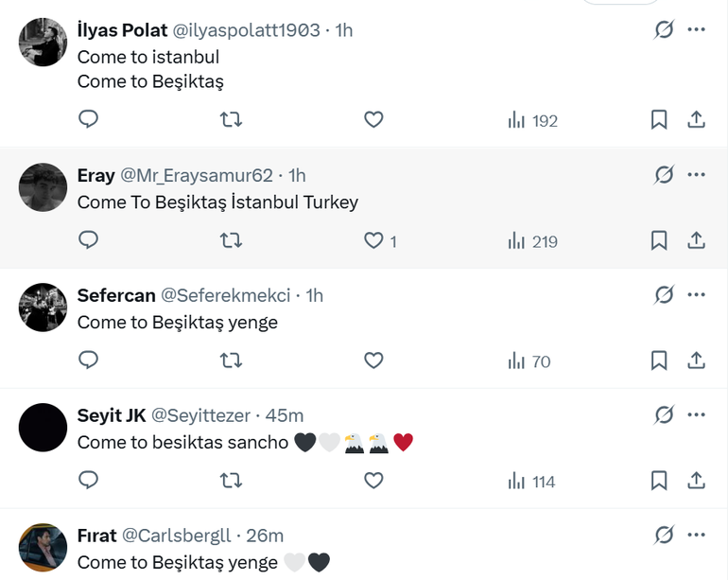The image size is (728, 580).
Task: Share İlyas Polat's tweet
Action: pos(696,119)
